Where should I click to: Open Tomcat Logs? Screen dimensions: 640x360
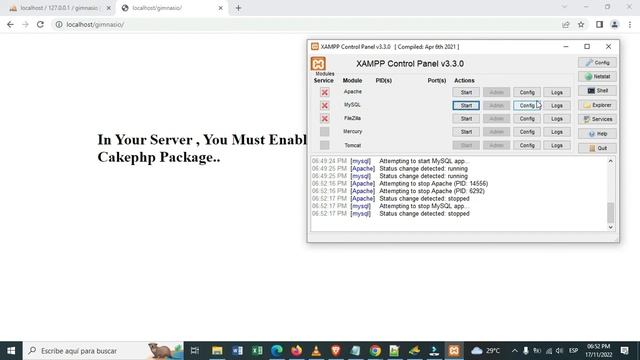point(557,145)
